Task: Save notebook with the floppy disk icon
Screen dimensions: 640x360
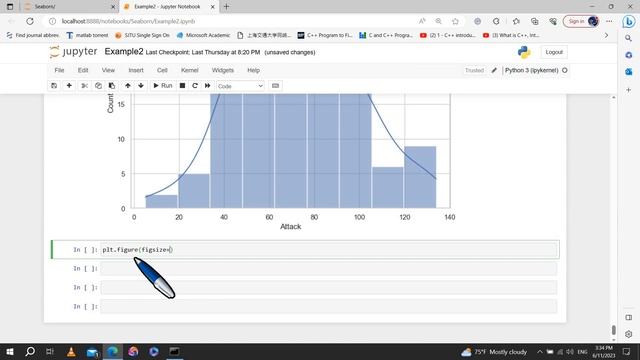Action: point(54,86)
